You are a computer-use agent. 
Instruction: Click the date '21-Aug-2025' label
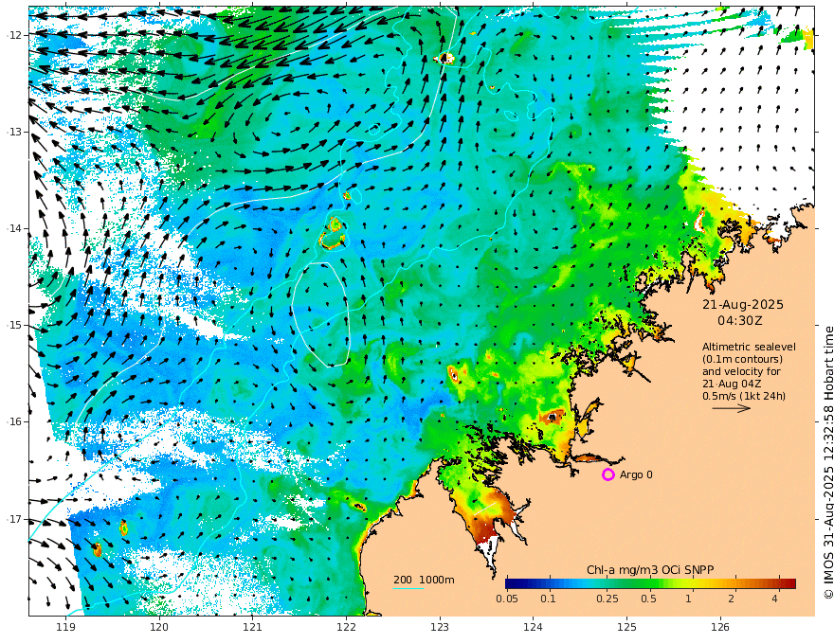click(x=742, y=304)
